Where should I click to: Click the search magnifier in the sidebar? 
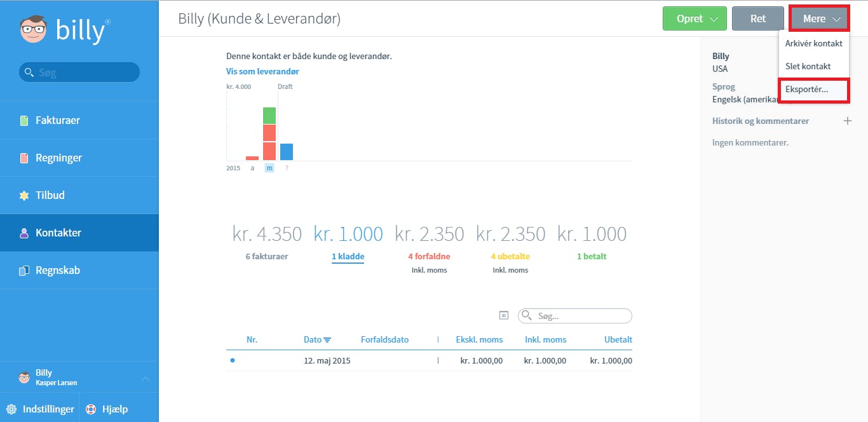[29, 72]
